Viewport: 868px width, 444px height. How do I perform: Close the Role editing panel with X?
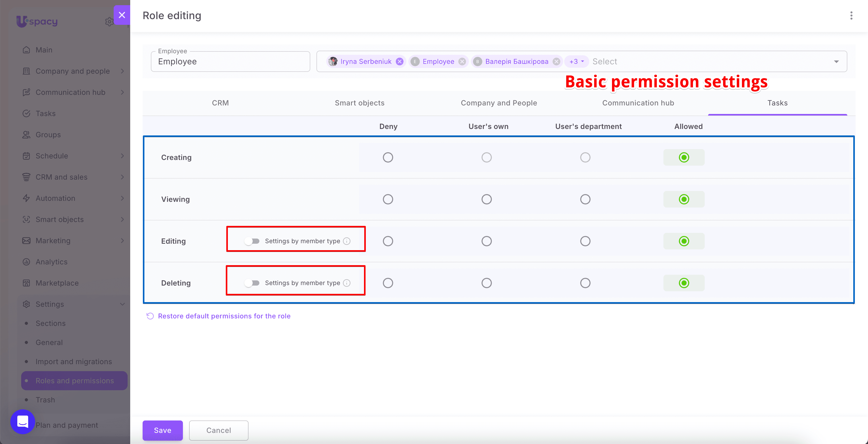(x=122, y=15)
